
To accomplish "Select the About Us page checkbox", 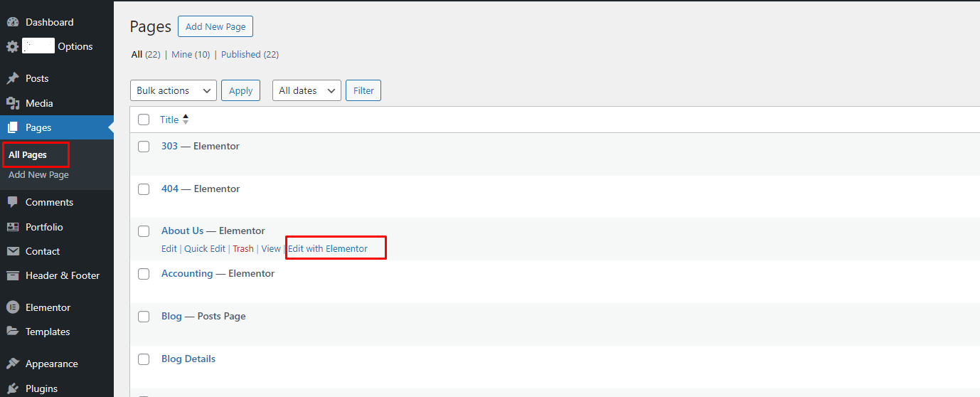I will click(x=144, y=231).
